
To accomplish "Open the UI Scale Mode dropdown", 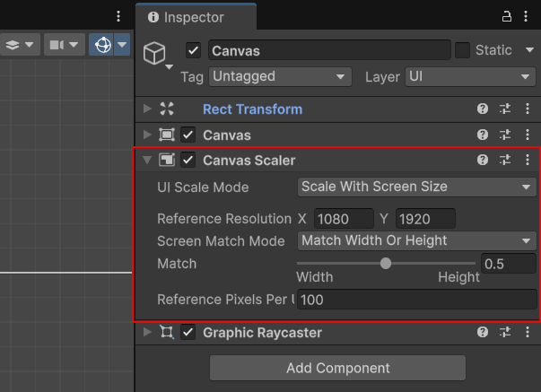I will (x=416, y=187).
